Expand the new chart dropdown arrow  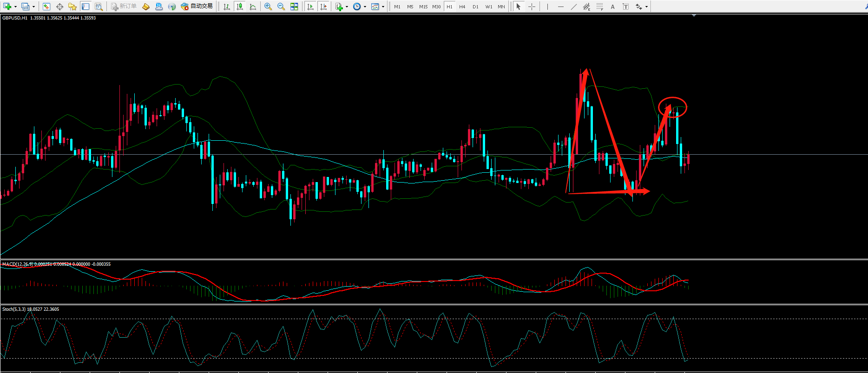point(15,7)
